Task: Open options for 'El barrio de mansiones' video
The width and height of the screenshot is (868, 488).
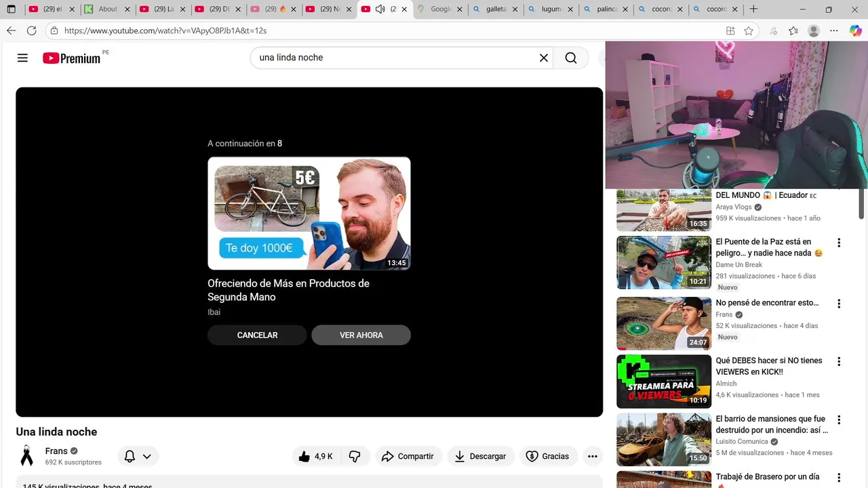Action: click(x=839, y=420)
